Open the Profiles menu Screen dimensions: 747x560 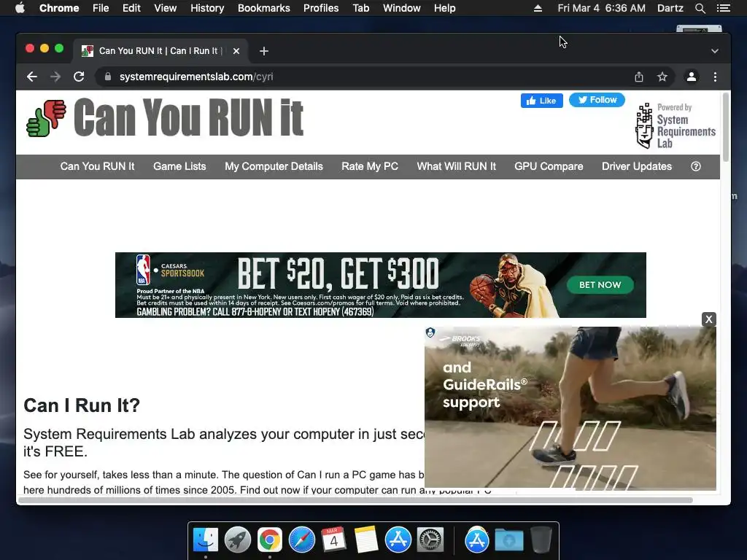(x=321, y=8)
